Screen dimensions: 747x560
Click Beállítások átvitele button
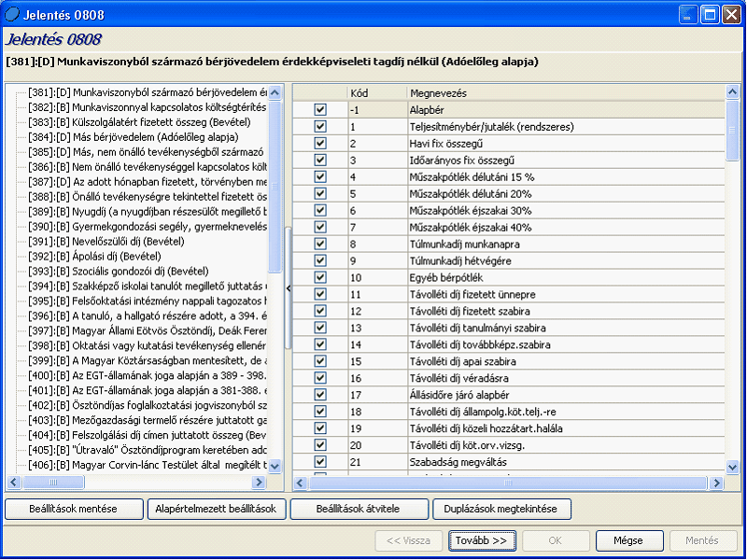point(359,509)
